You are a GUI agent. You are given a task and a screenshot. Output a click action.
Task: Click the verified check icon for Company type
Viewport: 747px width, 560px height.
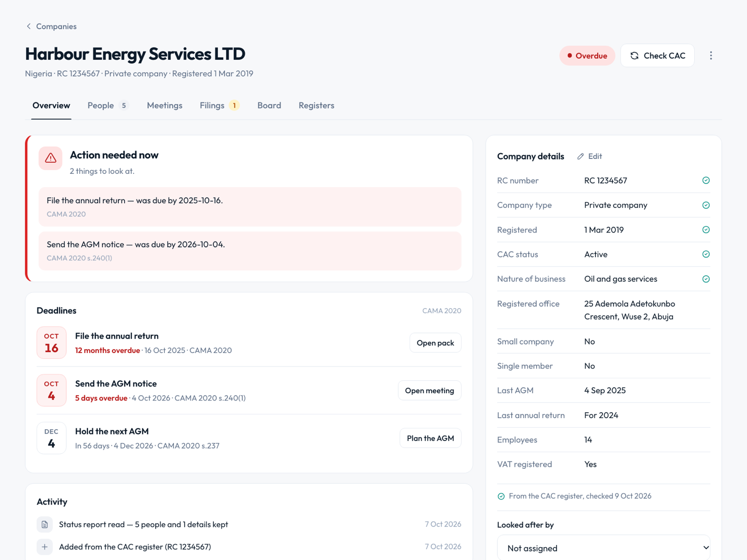point(706,205)
